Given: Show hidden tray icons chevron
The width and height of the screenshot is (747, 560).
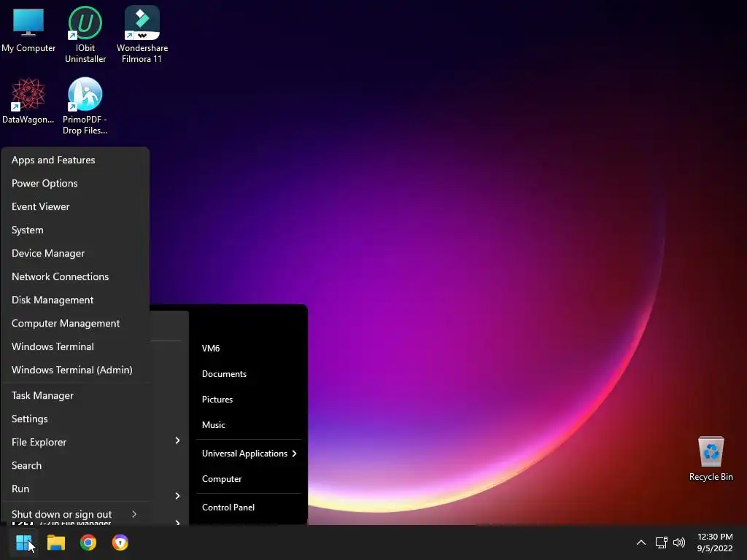Looking at the screenshot, I should pyautogui.click(x=641, y=542).
